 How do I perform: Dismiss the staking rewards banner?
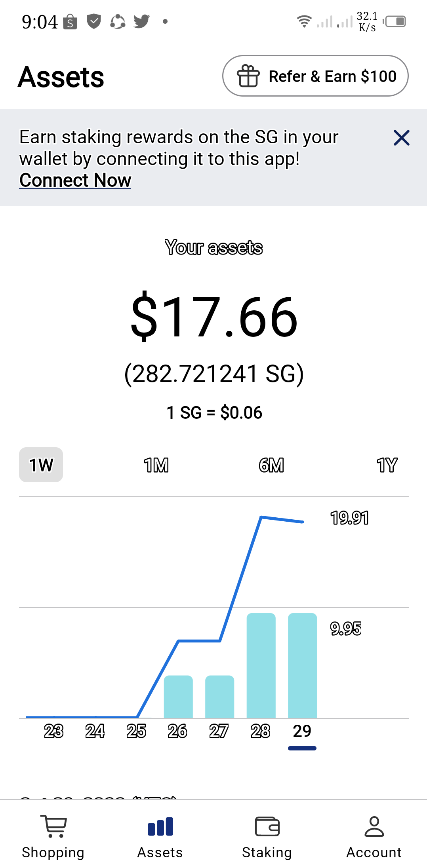click(x=401, y=138)
